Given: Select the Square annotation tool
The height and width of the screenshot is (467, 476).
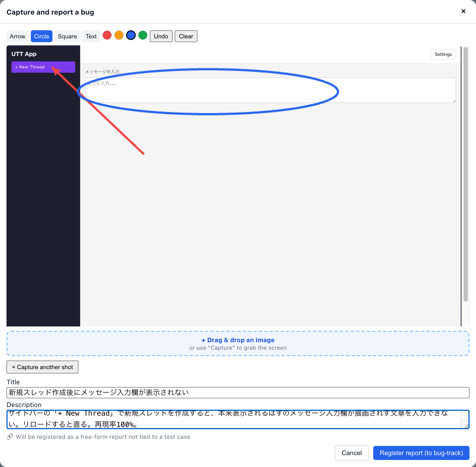Looking at the screenshot, I should [67, 36].
